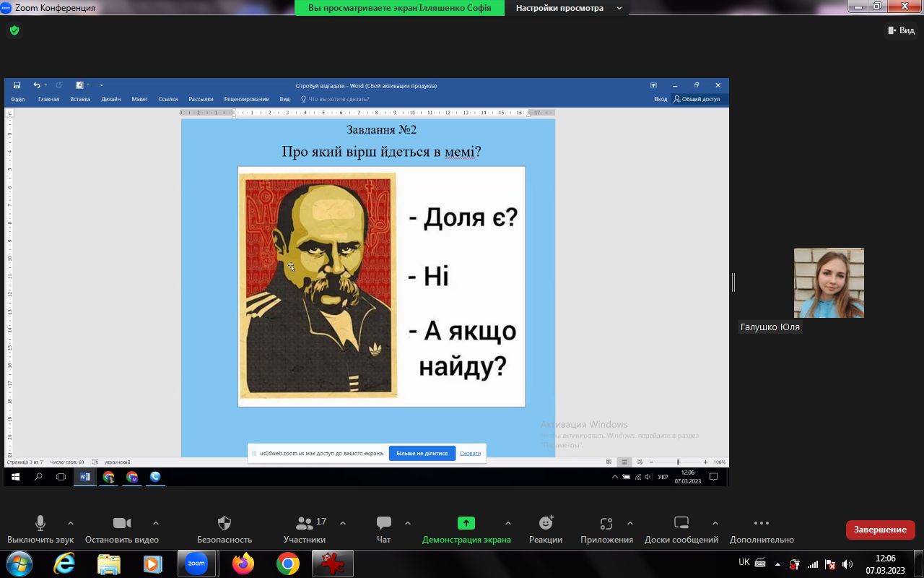Open the Zoom Chat panel
This screenshot has width=924, height=578.
(384, 530)
